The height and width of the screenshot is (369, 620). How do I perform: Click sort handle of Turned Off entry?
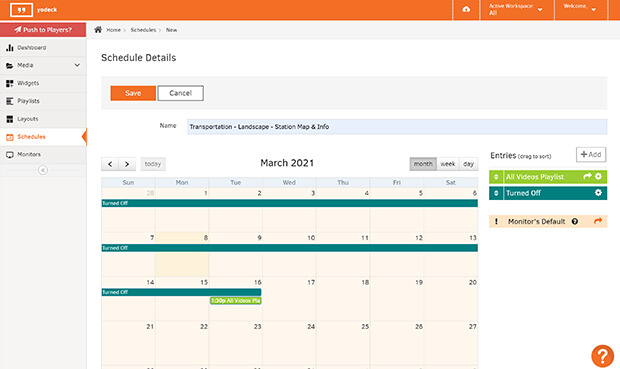tap(496, 193)
